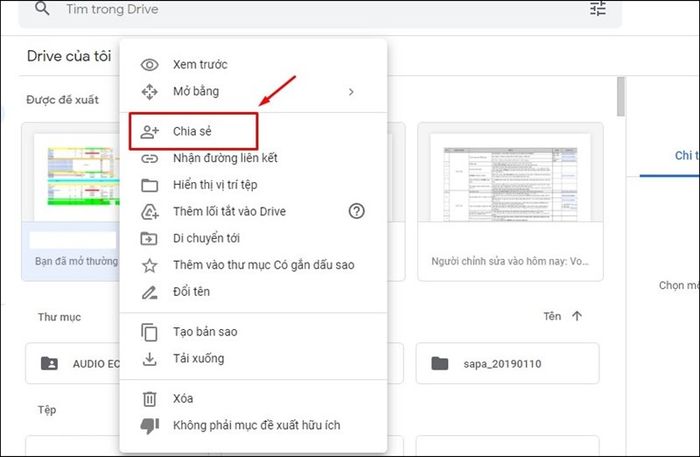The width and height of the screenshot is (700, 457).
Task: Click the sapa_20190110 folder icon
Action: [x=440, y=364]
